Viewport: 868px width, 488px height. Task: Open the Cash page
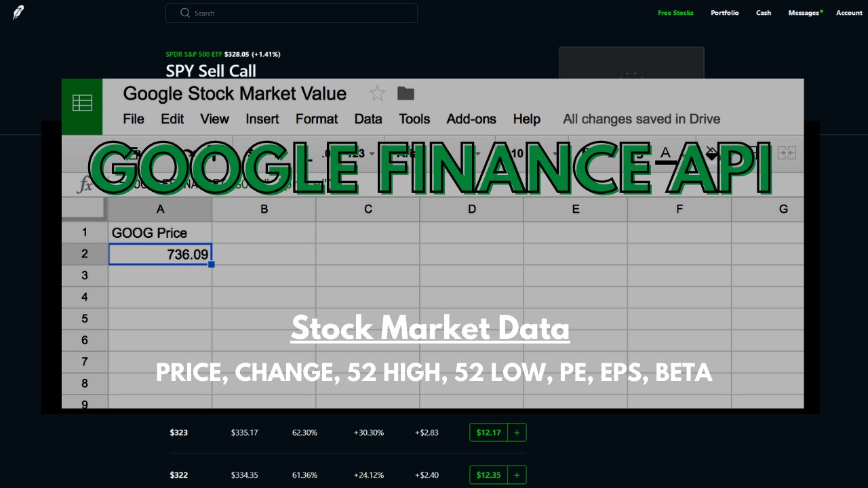(764, 13)
